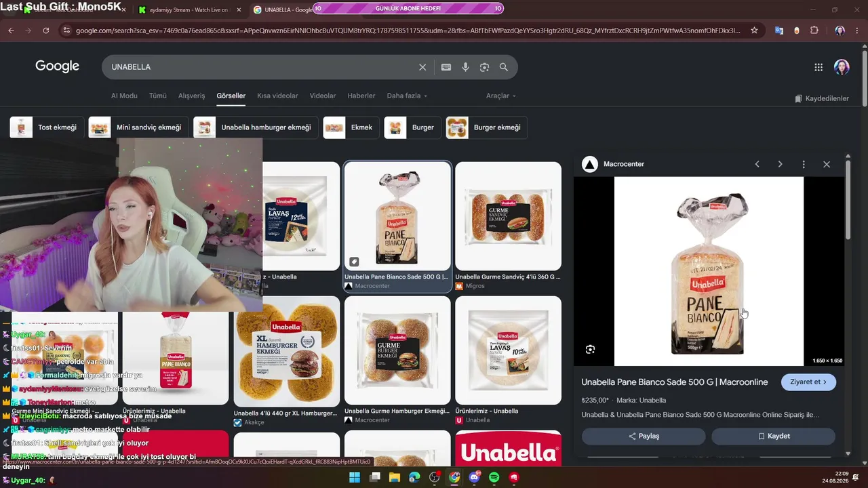Click the Ziyaret et button
This screenshot has height=488, width=868.
[808, 382]
